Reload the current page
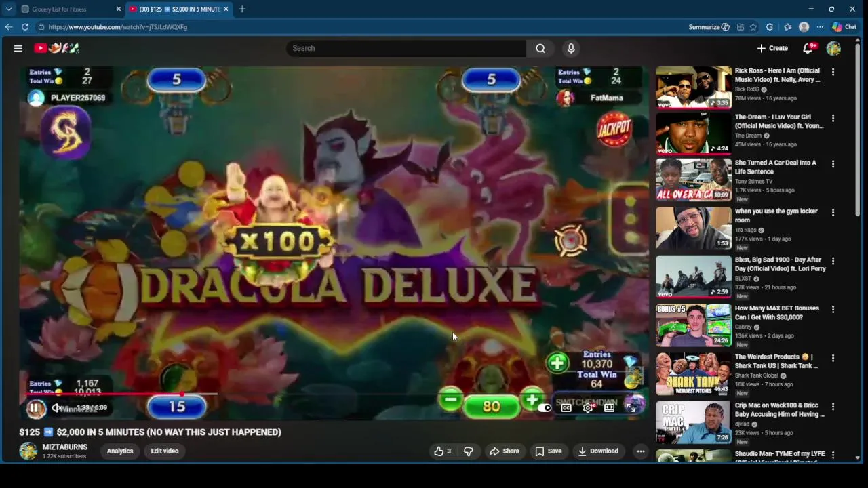Viewport: 868px width, 488px height. [x=25, y=27]
